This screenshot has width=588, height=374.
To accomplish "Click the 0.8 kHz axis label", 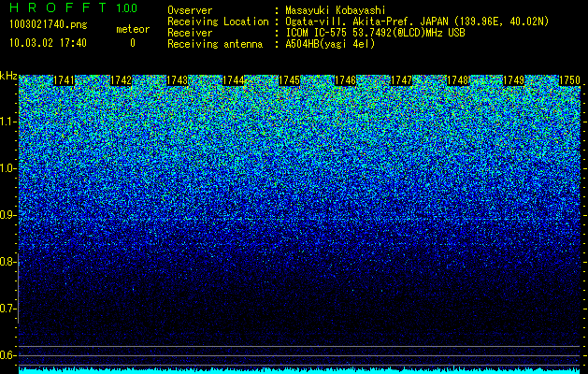I will tap(7, 262).
